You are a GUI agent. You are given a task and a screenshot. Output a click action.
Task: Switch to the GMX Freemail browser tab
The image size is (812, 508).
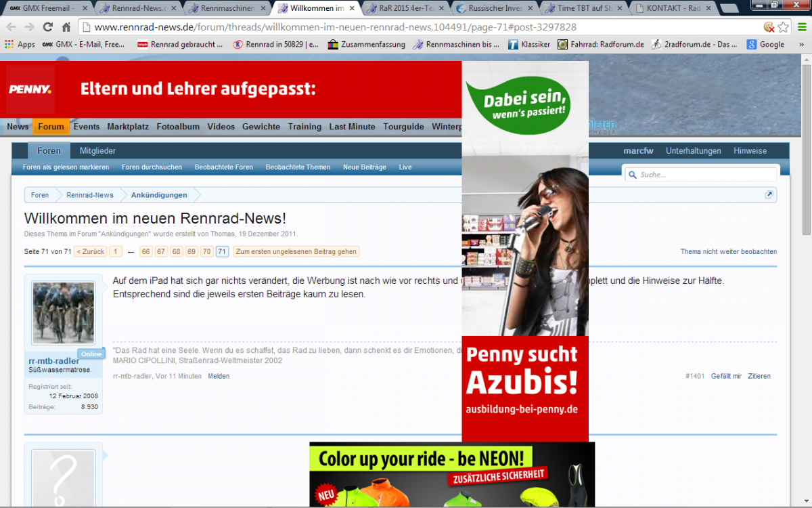[x=47, y=8]
